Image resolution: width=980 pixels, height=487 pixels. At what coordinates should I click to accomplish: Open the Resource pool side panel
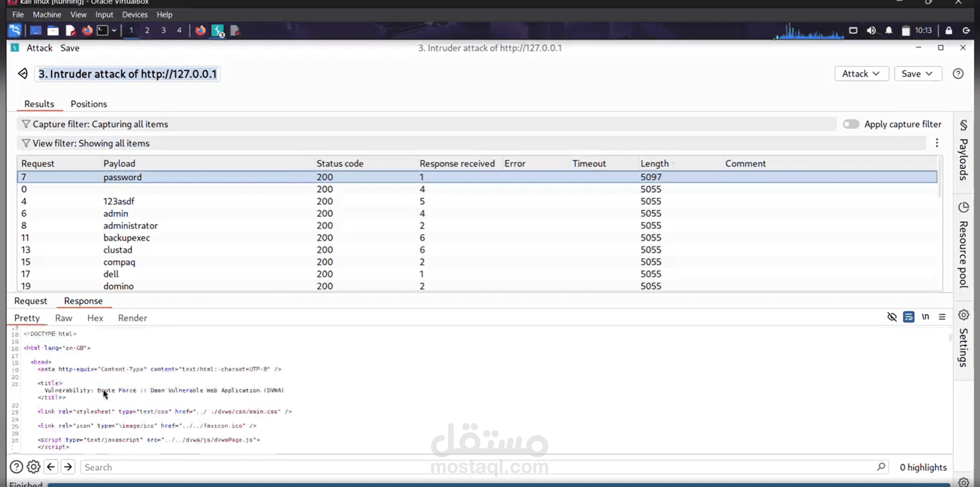[964, 245]
